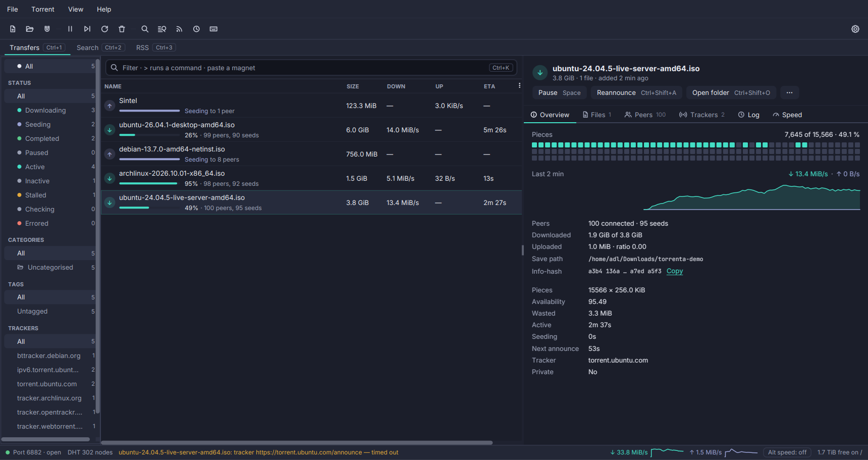Toggle Alt speed off switch
This screenshot has height=460, width=868.
click(x=787, y=452)
